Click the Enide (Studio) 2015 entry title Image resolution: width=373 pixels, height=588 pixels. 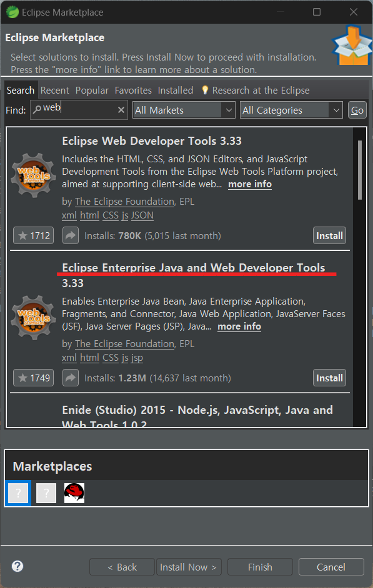point(197,416)
